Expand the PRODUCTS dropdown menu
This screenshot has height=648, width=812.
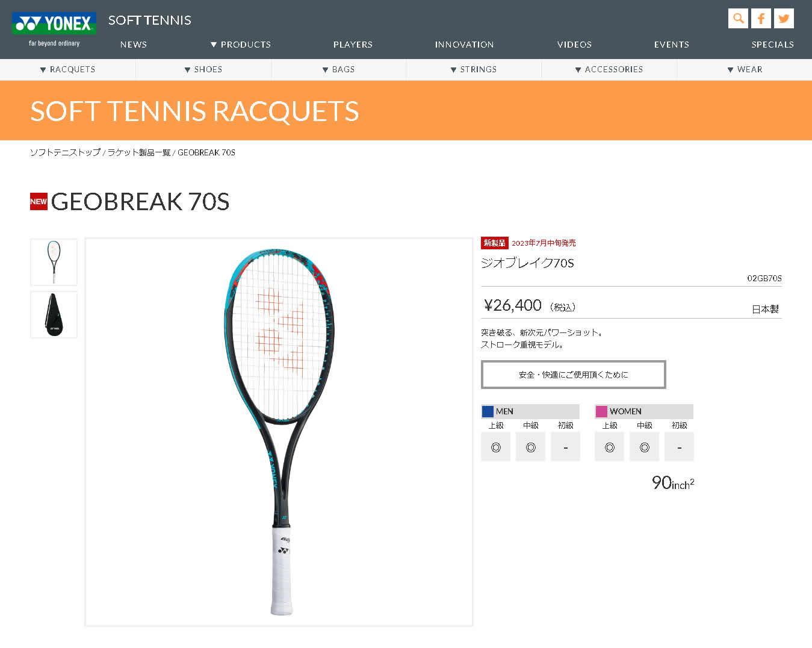(x=241, y=45)
